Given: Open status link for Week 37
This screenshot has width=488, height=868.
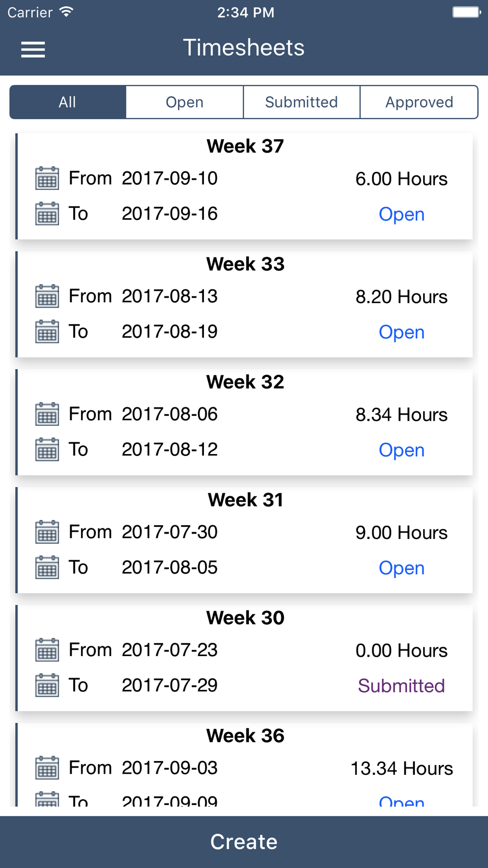Looking at the screenshot, I should (402, 214).
